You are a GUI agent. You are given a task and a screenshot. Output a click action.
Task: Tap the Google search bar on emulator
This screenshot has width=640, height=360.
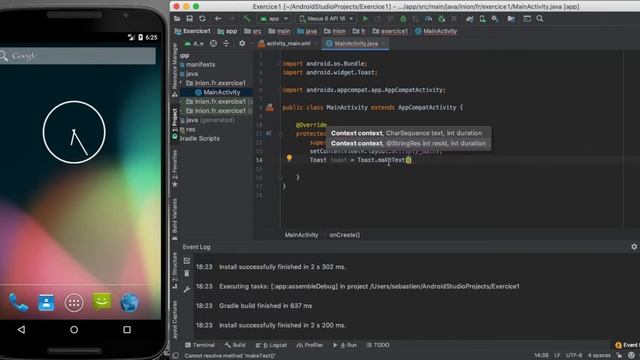[x=78, y=56]
